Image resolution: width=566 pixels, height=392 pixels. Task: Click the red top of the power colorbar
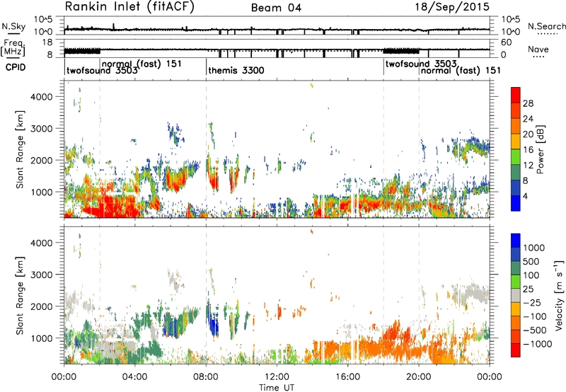point(516,95)
